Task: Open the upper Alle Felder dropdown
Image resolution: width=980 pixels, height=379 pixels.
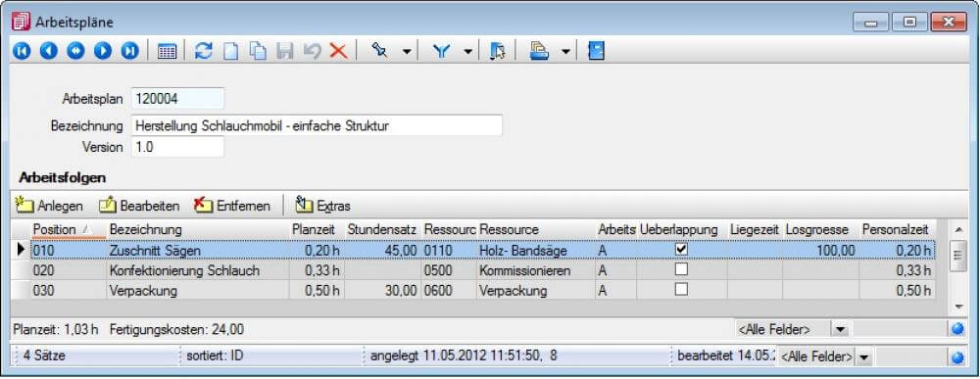Action: coord(840,329)
